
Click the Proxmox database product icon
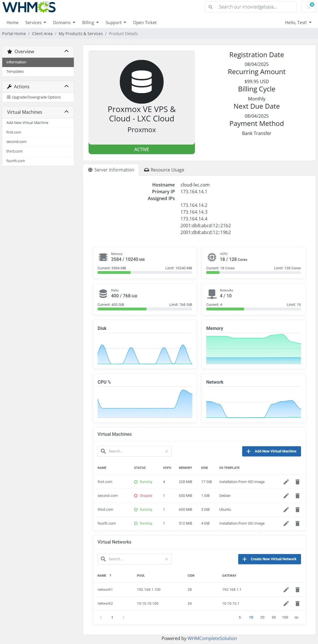(142, 82)
